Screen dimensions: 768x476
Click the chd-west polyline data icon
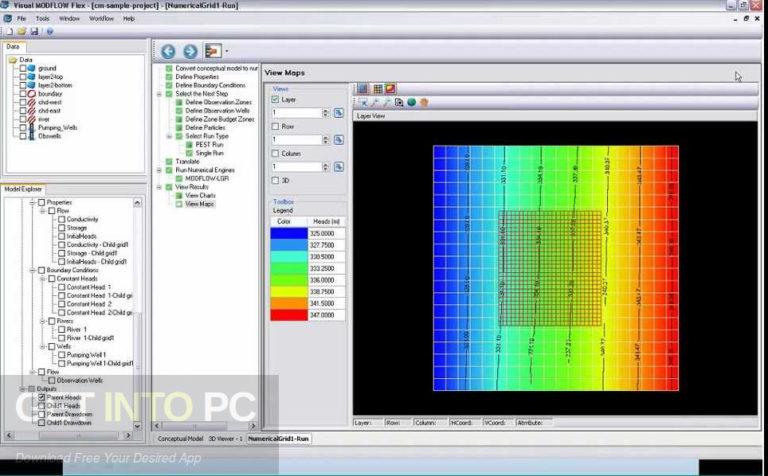32,102
